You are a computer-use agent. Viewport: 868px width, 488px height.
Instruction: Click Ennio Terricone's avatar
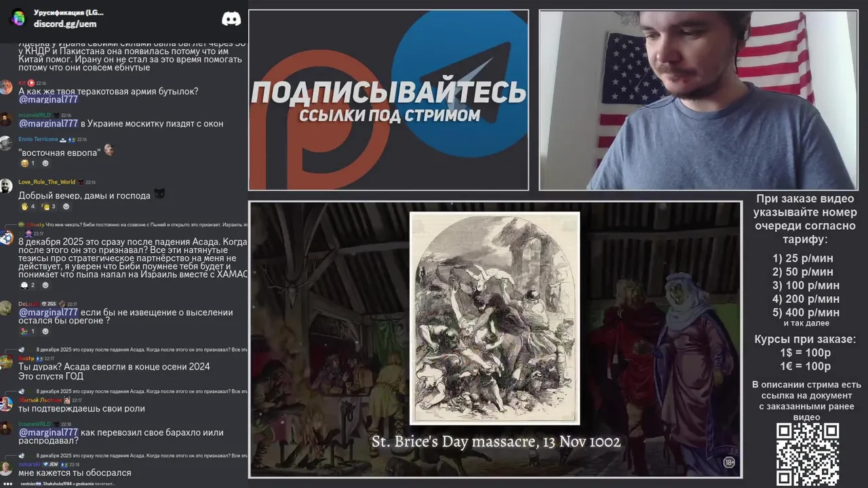point(6,143)
